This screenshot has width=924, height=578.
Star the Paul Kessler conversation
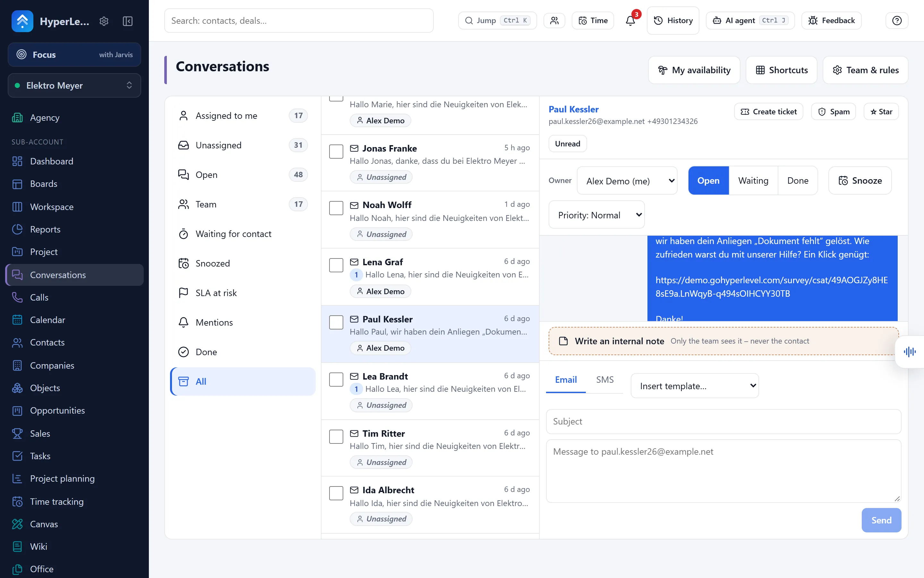(x=881, y=112)
